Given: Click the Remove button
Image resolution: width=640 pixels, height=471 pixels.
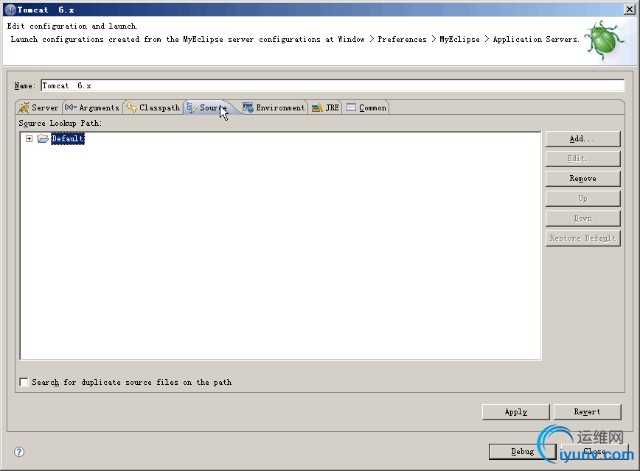Looking at the screenshot, I should pos(583,178).
